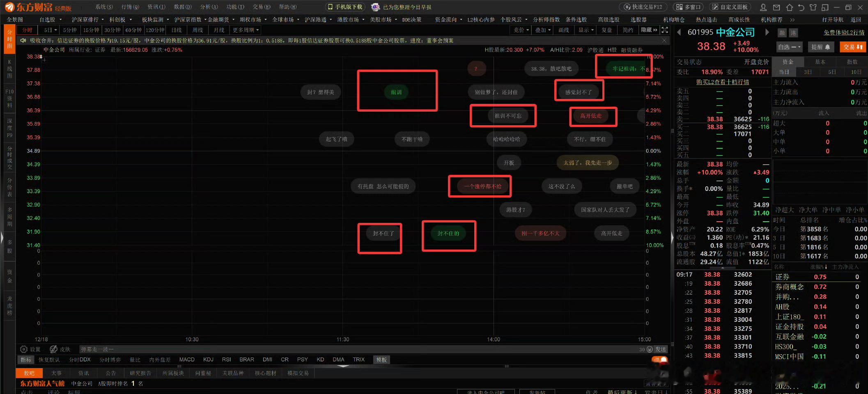Select the KDJ indicator
868x394 pixels.
pos(208,360)
